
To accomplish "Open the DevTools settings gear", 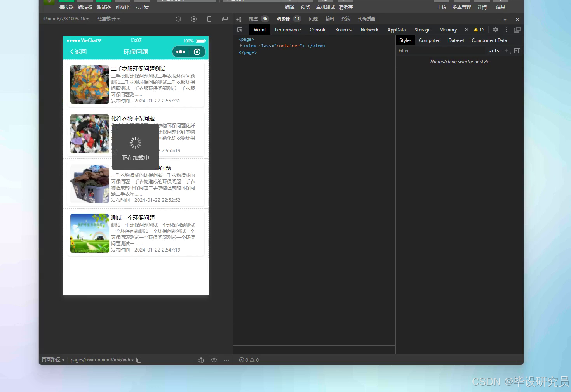I will pos(496,29).
